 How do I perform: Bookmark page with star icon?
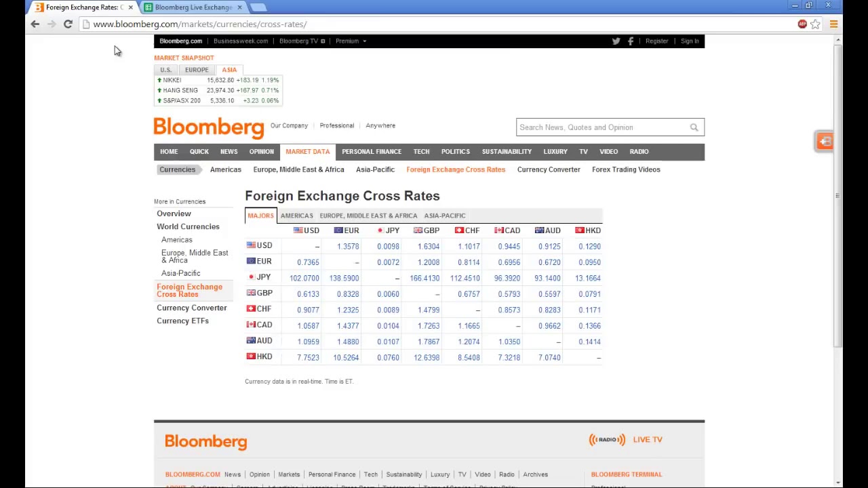[x=815, y=24]
